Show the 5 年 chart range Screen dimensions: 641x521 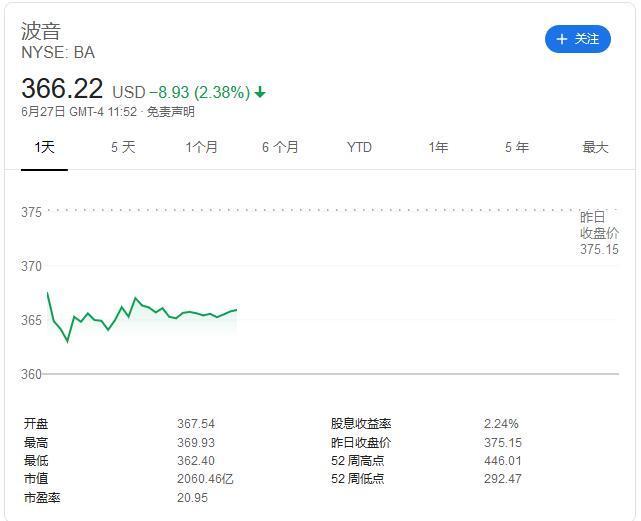pyautogui.click(x=517, y=147)
